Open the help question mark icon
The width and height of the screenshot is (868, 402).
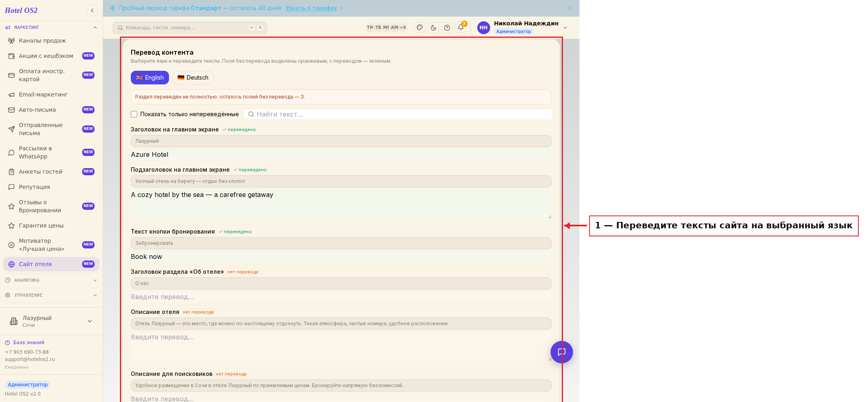point(447,28)
